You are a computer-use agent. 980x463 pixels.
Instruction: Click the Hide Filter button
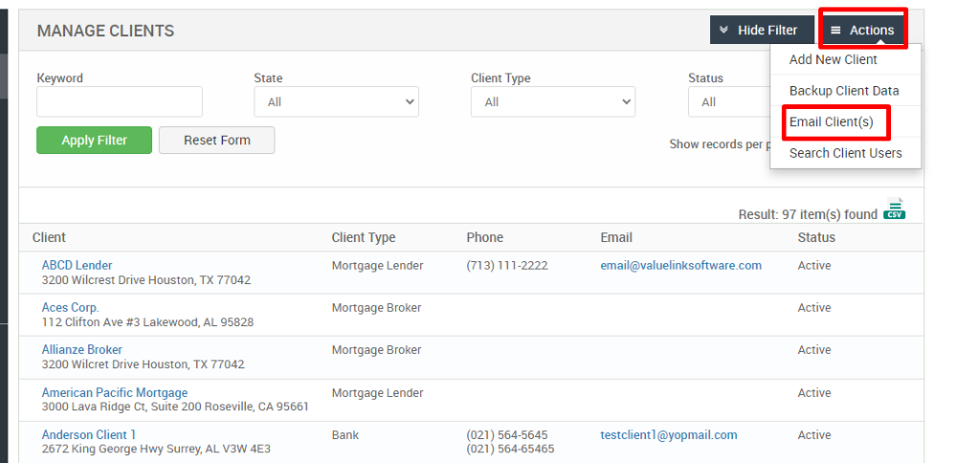tap(762, 30)
